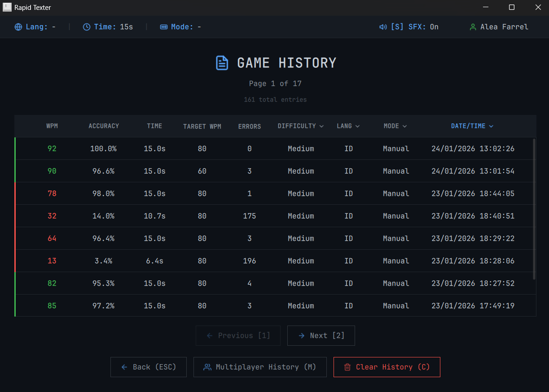Click the ERRORS column header
Image resolution: width=549 pixels, height=392 pixels.
click(x=250, y=127)
